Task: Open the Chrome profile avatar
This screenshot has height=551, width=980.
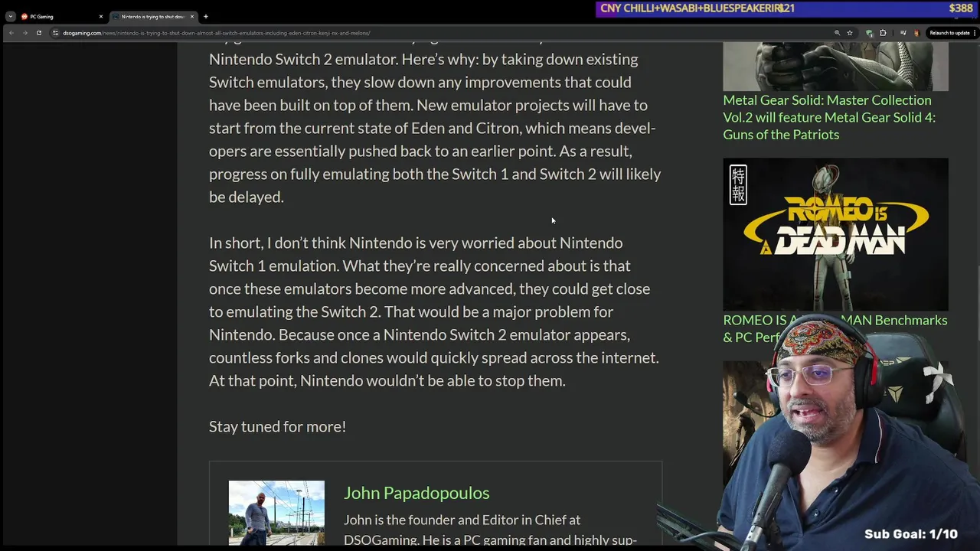Action: pyautogui.click(x=916, y=33)
